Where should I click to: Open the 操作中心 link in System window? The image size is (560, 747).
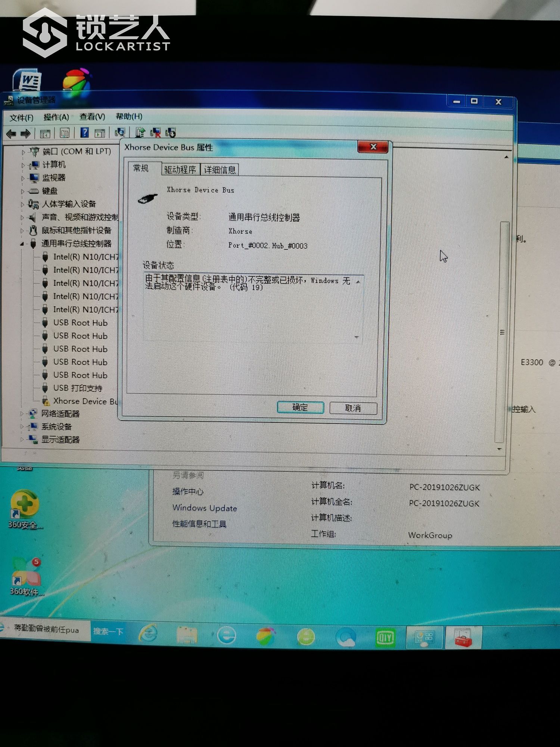188,492
